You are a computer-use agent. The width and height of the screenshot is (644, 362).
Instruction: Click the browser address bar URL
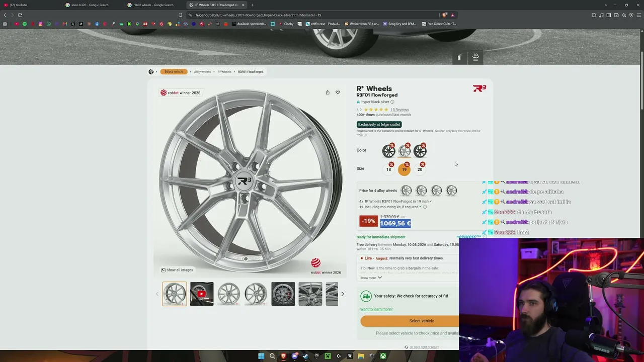(x=258, y=15)
